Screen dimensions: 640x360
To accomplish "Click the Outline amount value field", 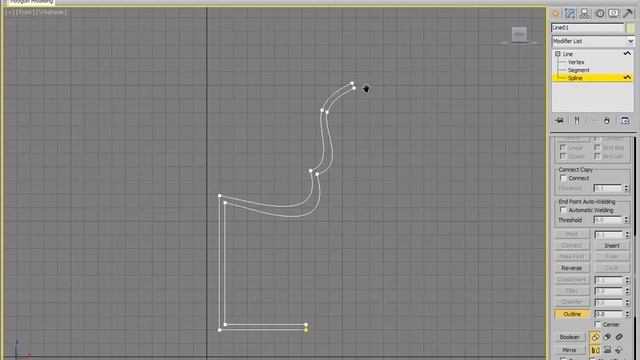I will (x=608, y=314).
